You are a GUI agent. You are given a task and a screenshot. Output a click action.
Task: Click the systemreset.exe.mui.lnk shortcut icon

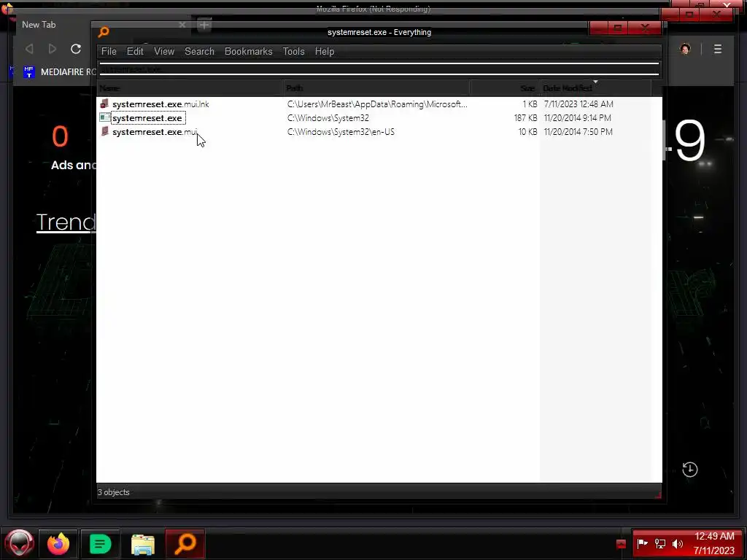click(x=104, y=104)
